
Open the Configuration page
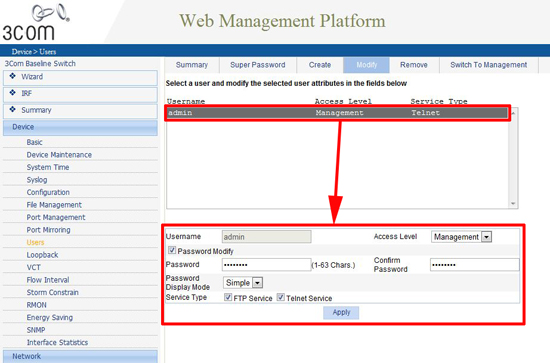pos(48,192)
